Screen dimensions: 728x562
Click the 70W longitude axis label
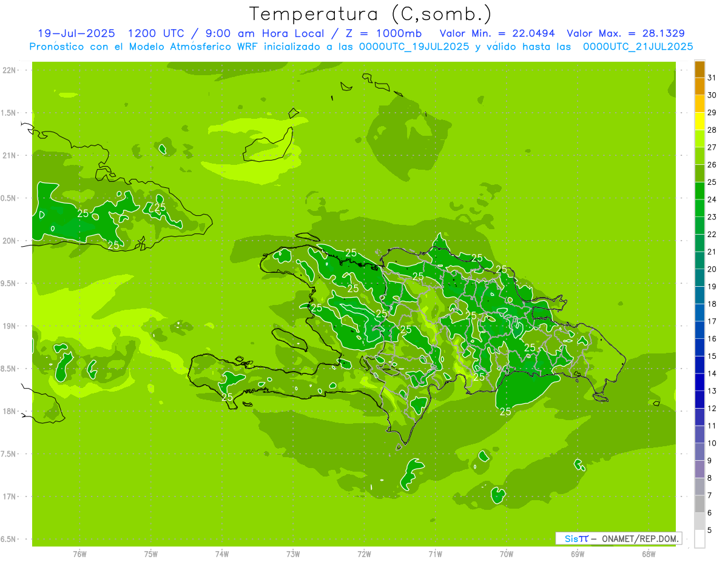tap(506, 554)
